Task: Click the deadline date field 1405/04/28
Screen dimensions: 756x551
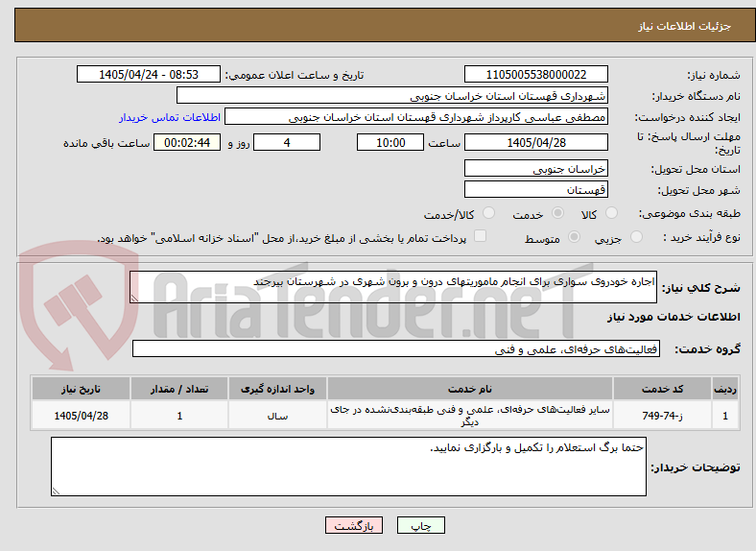Action: [536, 142]
